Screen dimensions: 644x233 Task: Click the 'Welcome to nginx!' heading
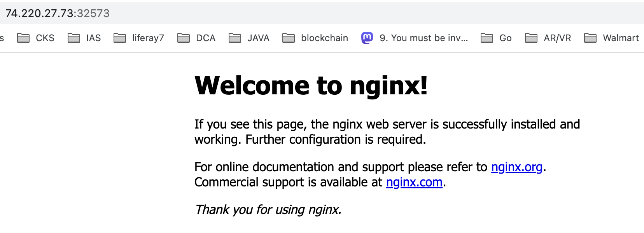311,85
